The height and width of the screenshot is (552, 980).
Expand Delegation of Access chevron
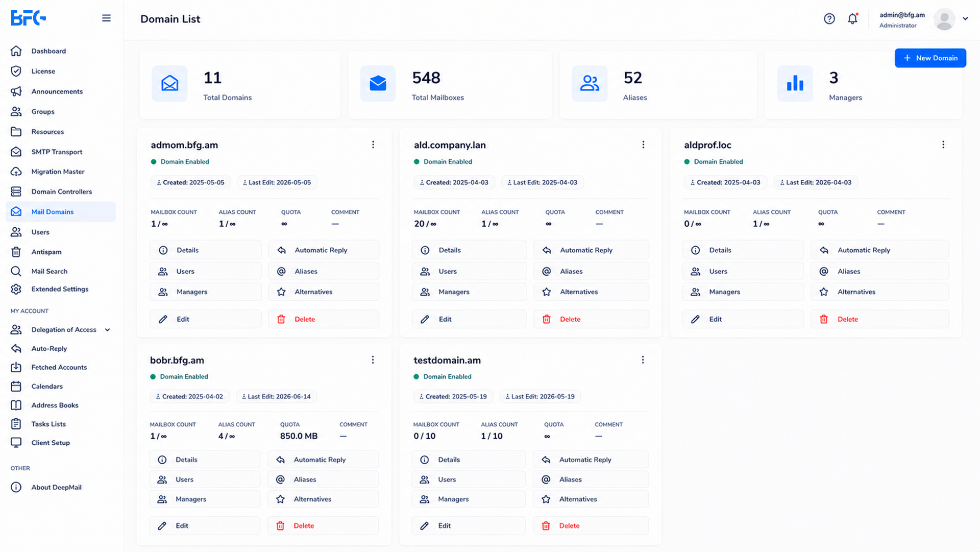coord(108,330)
